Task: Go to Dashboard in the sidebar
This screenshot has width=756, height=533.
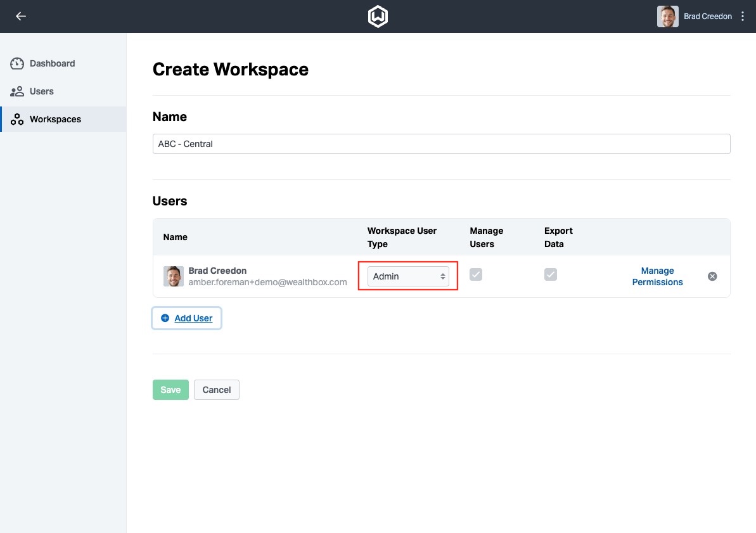Action: (52, 63)
